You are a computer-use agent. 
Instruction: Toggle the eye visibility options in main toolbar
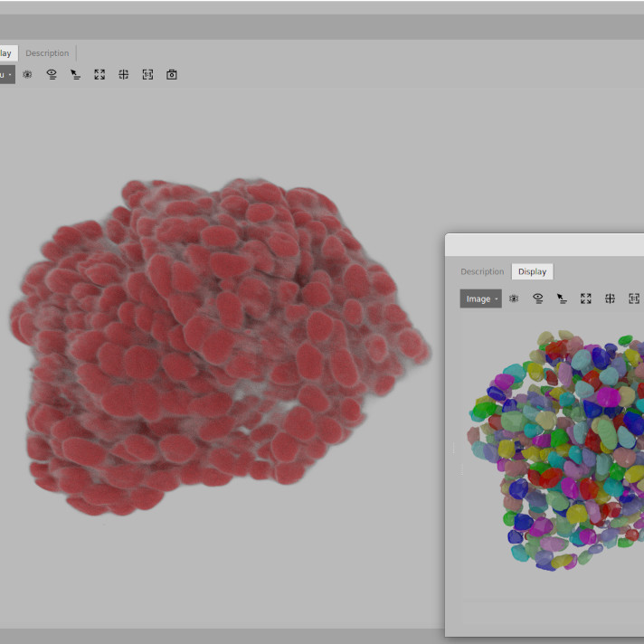pyautogui.click(x=52, y=75)
